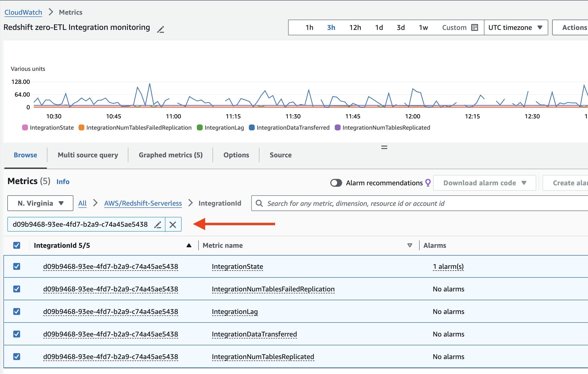The width and height of the screenshot is (588, 374).
Task: Click inside the metric search input field
Action: coord(344,203)
